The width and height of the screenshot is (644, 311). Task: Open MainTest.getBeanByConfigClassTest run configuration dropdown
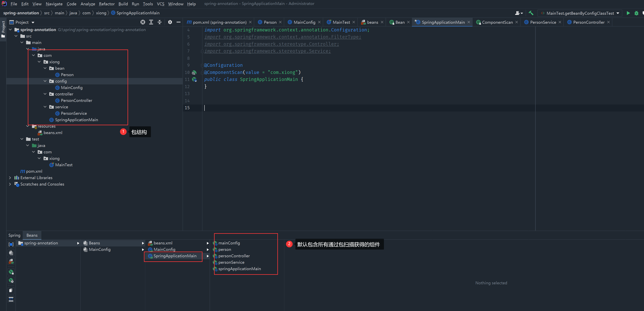pos(580,13)
